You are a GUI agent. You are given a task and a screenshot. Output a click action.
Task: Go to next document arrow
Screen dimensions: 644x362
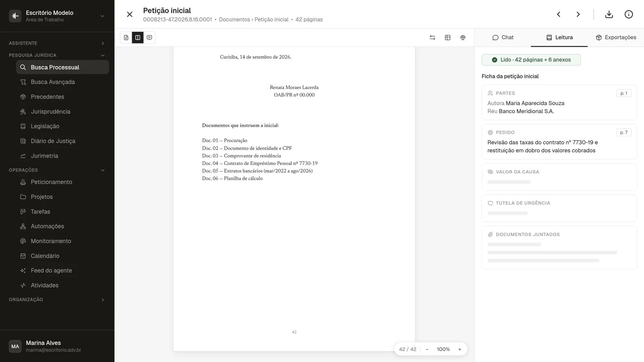tap(578, 14)
